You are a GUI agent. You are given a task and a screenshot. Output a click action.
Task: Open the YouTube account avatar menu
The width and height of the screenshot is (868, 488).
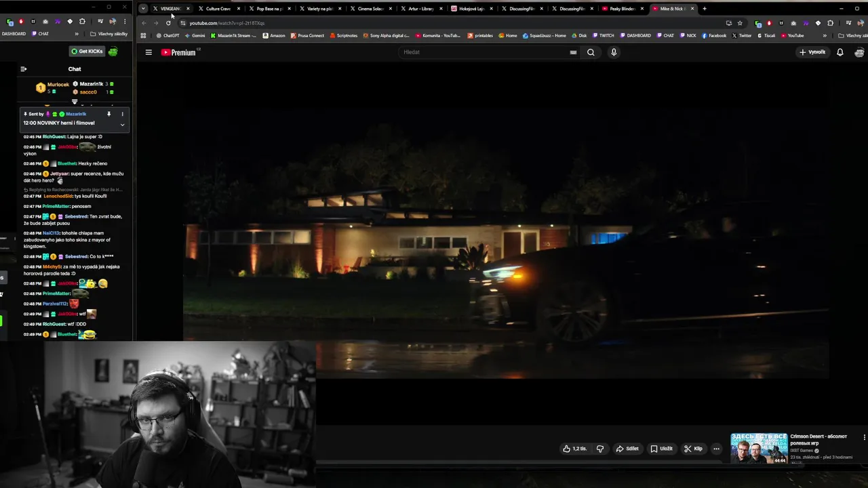[859, 52]
